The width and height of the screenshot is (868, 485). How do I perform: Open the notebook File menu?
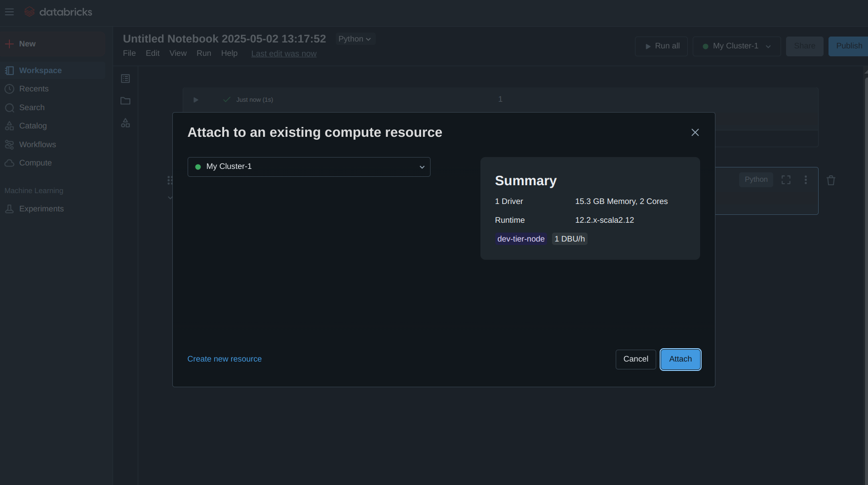129,53
